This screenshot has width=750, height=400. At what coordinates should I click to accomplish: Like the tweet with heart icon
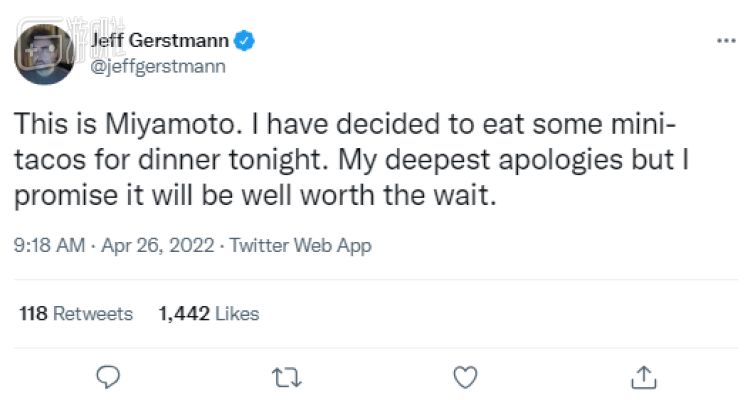click(464, 376)
